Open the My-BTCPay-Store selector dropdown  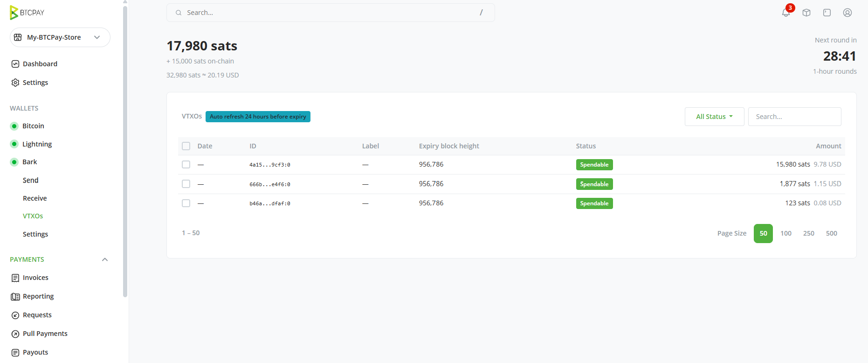point(60,37)
